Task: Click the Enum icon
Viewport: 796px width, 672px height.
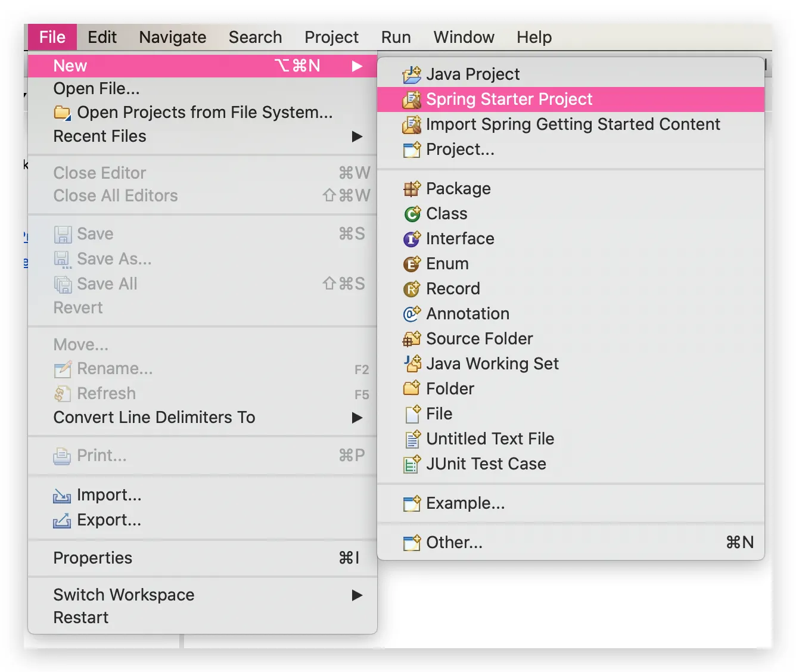Action: point(412,264)
